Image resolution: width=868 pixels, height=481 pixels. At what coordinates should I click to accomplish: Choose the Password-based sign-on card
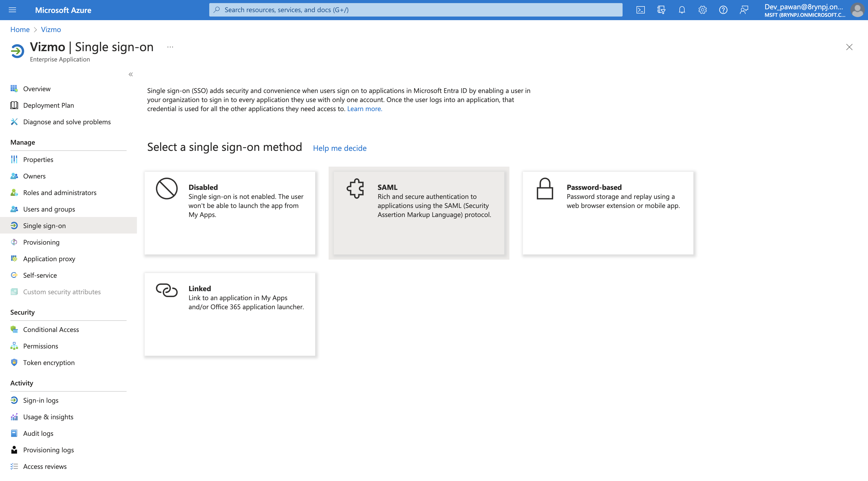[x=608, y=213]
